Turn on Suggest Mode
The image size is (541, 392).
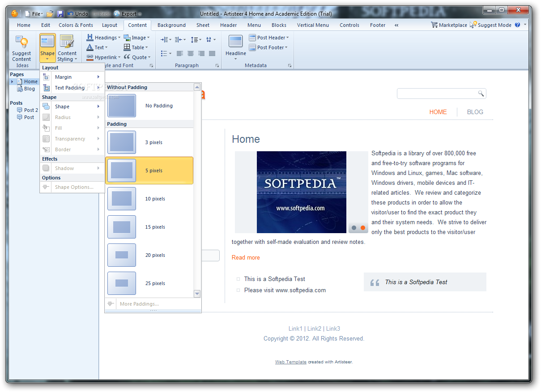tap(490, 25)
